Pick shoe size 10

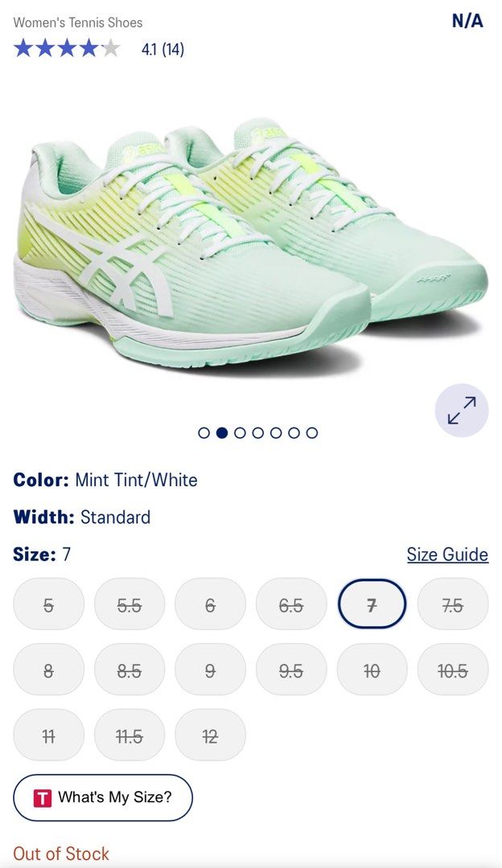(x=372, y=669)
